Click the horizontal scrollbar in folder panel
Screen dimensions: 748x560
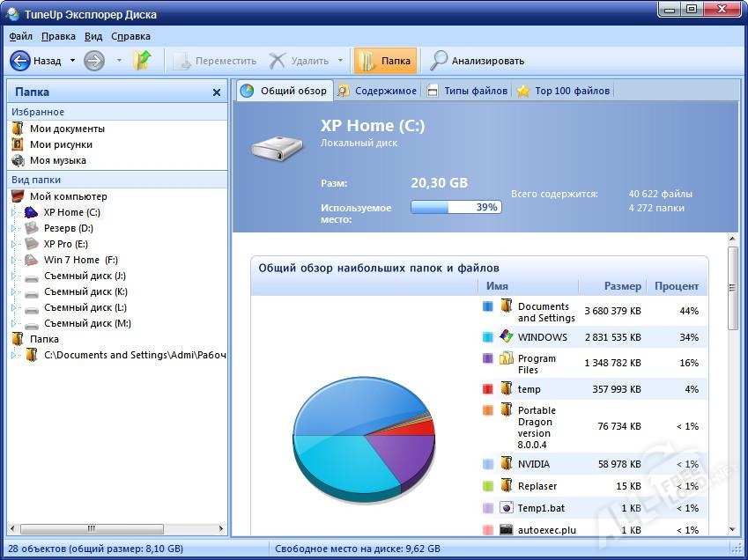point(116,528)
